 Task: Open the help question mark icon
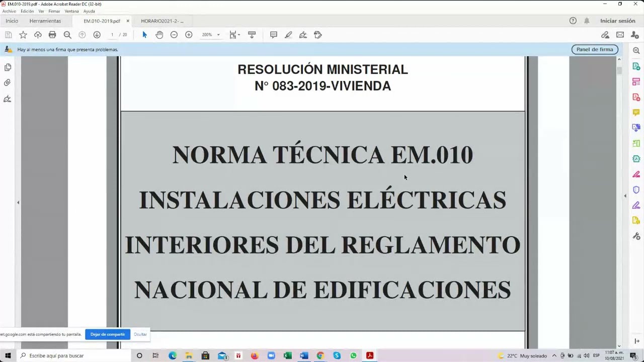(573, 21)
